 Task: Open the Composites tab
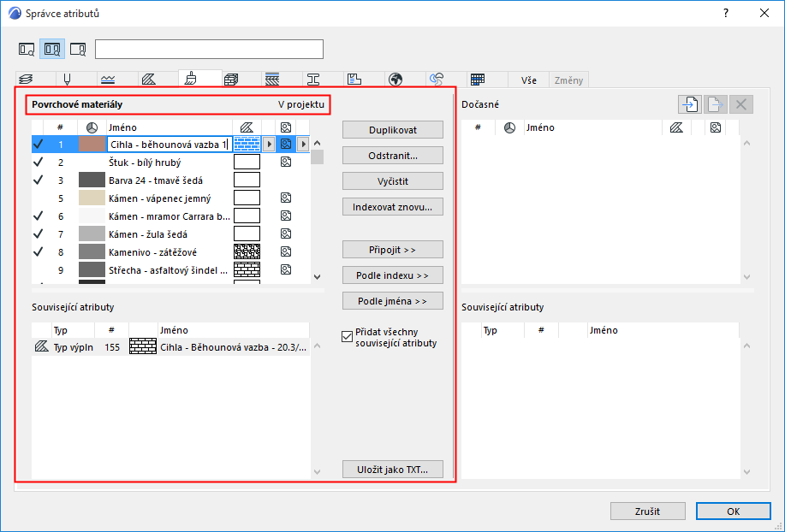pos(272,80)
